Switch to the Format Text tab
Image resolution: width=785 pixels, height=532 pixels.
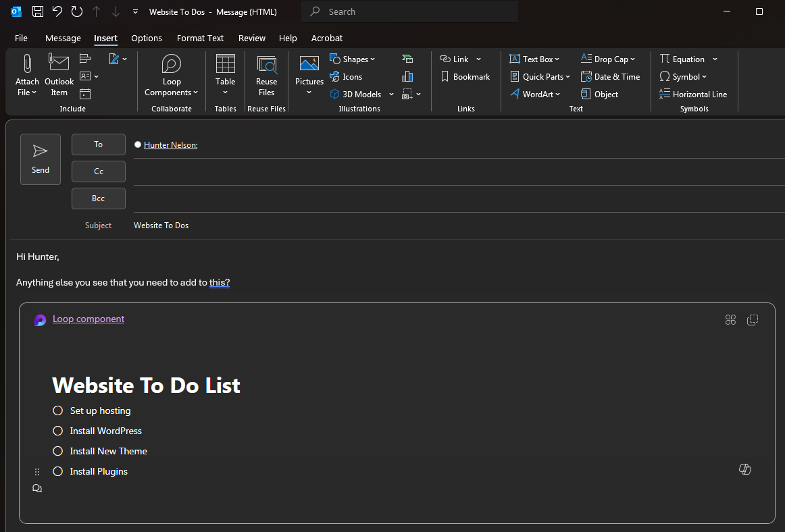point(200,38)
